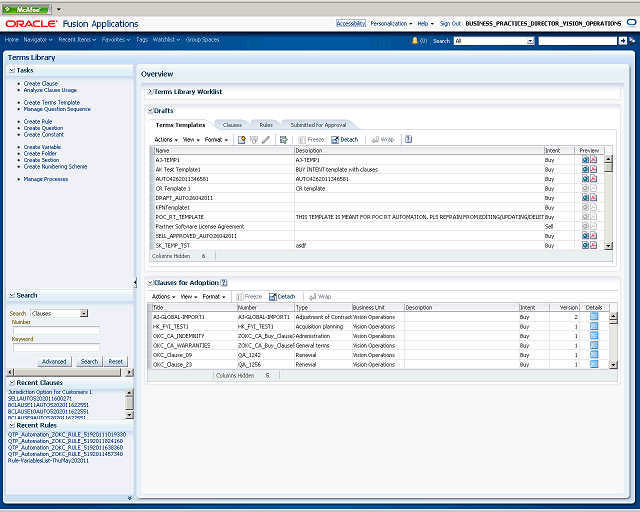The height and width of the screenshot is (512, 640).
Task: Collapse the Clauses for Adoption section
Action: pos(150,283)
